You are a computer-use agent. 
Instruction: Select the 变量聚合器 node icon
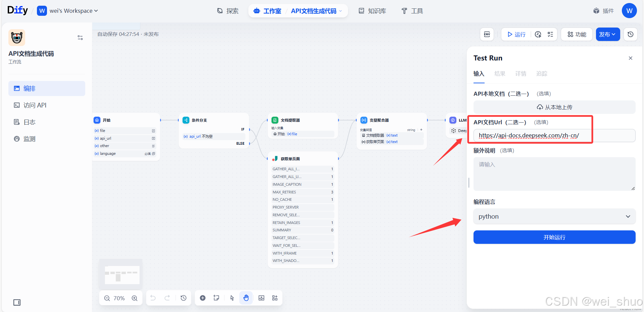coord(364,120)
